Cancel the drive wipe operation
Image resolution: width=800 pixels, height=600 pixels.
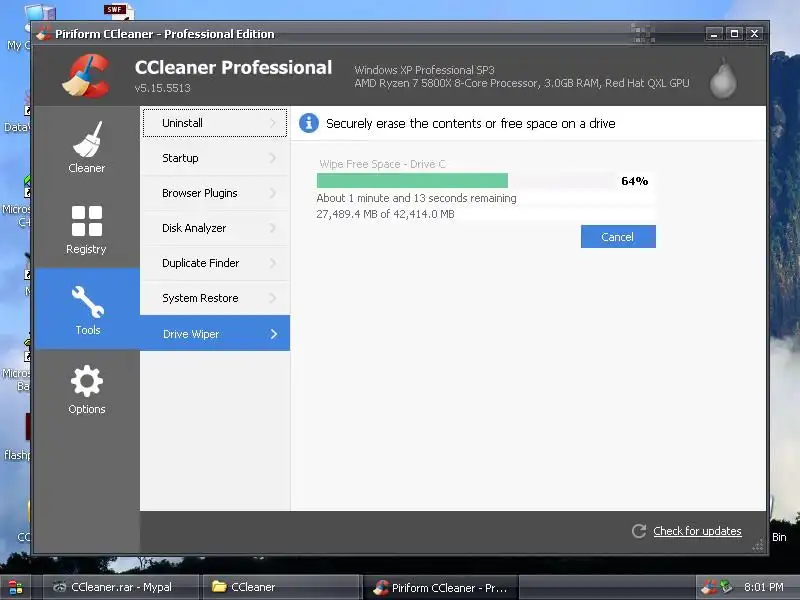618,237
